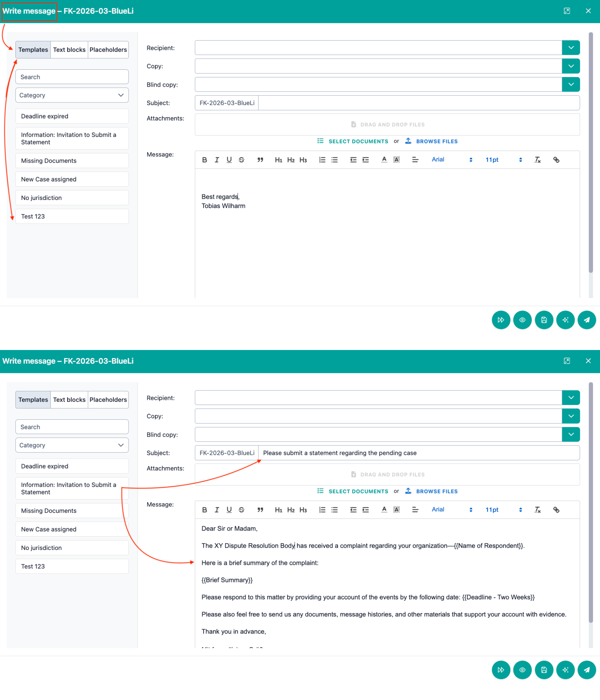Click the floppy-disk save button in the blank-message dialog
The width and height of the screenshot is (600, 700).
point(544,320)
